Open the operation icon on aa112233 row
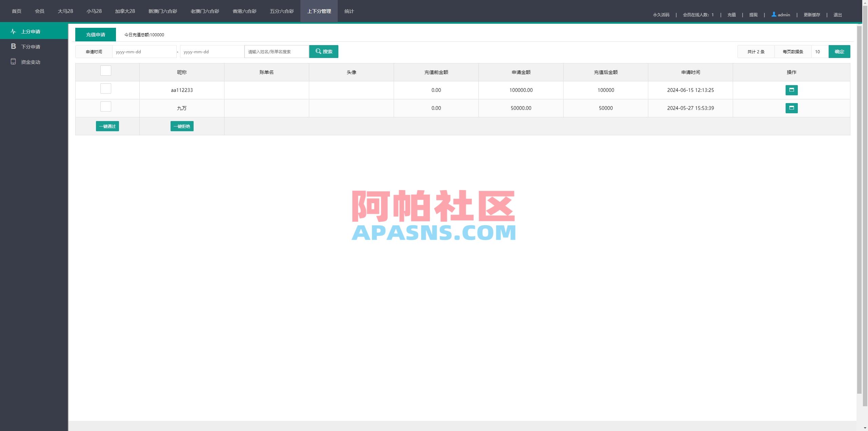868x431 pixels. point(792,90)
